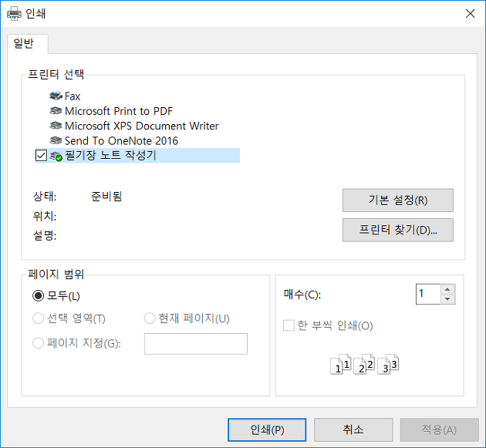Select the 'Fax' text entry
Image resolution: width=486 pixels, height=448 pixels.
coord(73,96)
